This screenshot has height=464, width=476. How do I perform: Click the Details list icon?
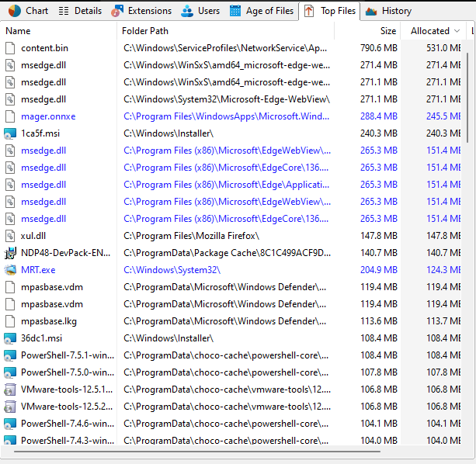click(64, 11)
